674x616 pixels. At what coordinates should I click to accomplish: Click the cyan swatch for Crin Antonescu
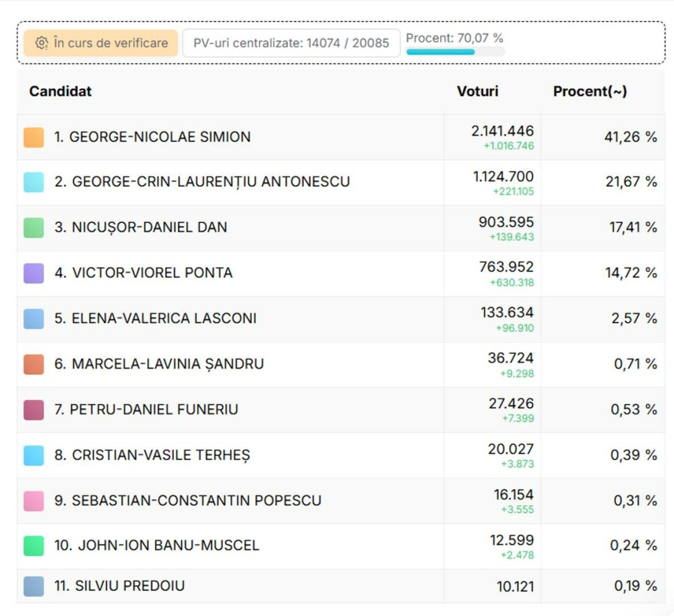(34, 182)
